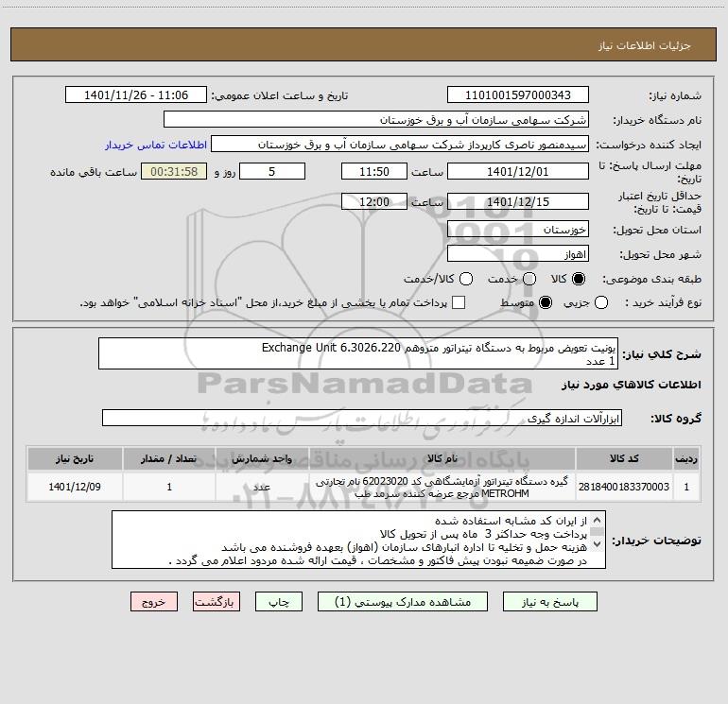This screenshot has width=728, height=704.
Task: Select the جزیی purchase type radio
Action: tap(601, 302)
